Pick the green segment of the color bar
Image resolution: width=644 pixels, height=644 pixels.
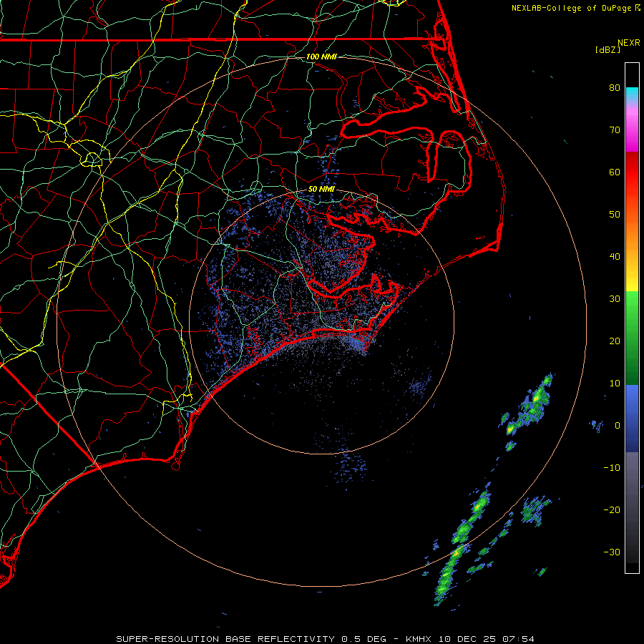point(632,338)
